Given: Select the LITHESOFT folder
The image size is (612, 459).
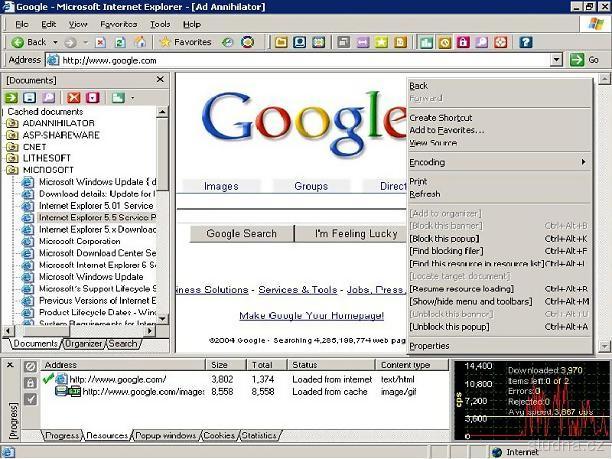Looking at the screenshot, I should (x=46, y=158).
